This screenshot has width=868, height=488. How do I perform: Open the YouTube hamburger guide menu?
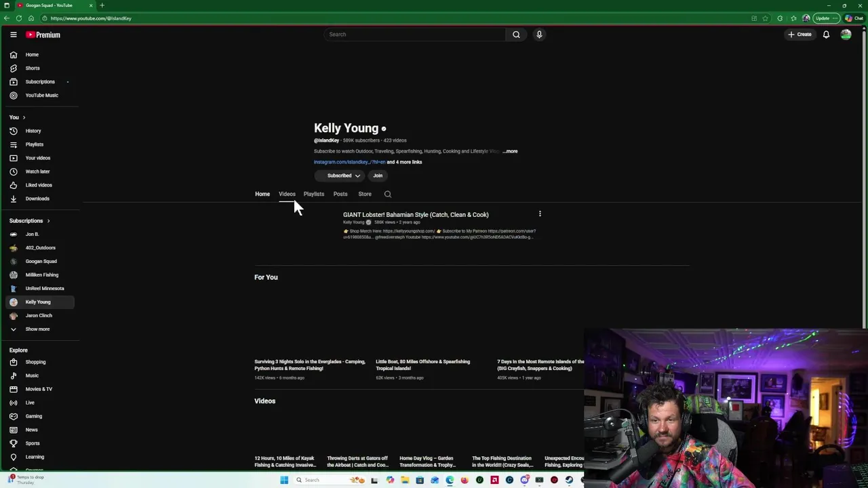(x=13, y=35)
